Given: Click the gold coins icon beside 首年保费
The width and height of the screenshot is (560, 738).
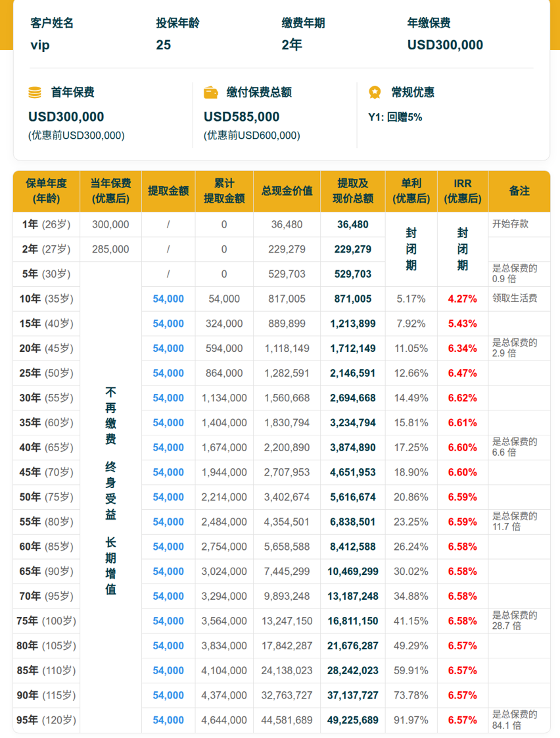Looking at the screenshot, I should click(x=35, y=92).
